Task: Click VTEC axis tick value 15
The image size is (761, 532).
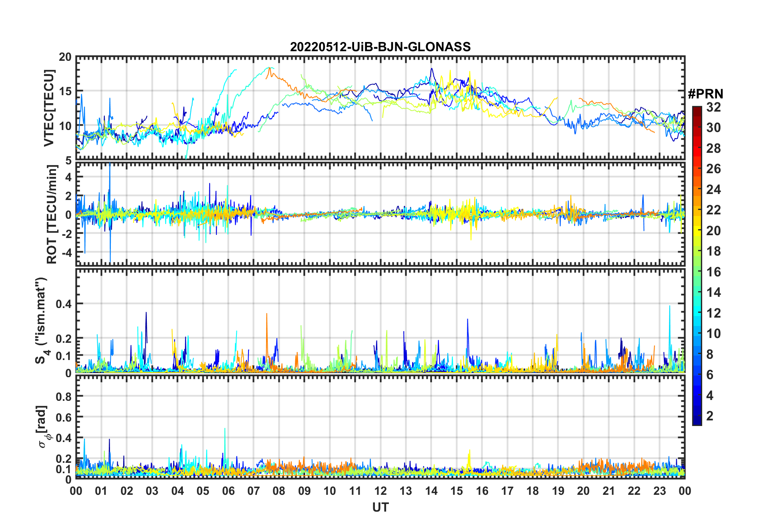Action: coord(65,91)
